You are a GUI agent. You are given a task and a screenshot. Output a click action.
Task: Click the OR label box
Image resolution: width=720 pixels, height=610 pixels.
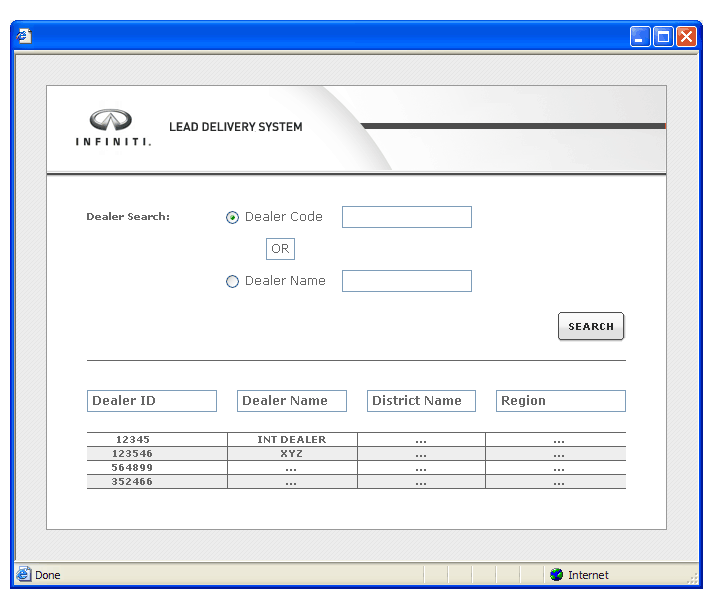tap(280, 249)
